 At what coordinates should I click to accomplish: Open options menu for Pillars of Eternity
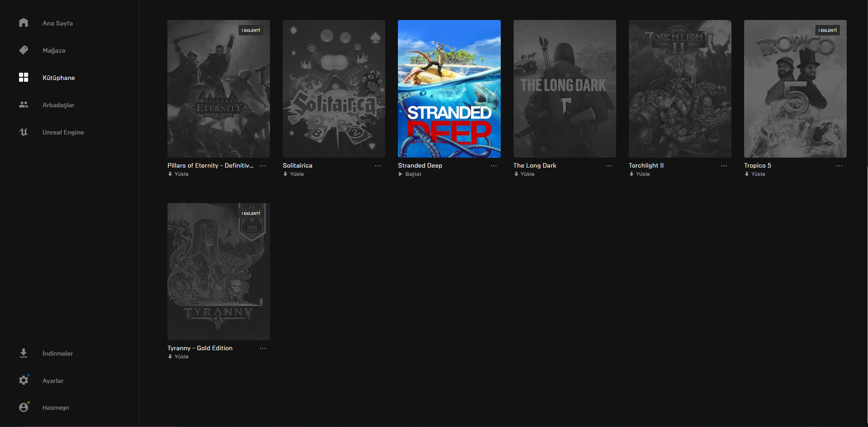pyautogui.click(x=263, y=166)
